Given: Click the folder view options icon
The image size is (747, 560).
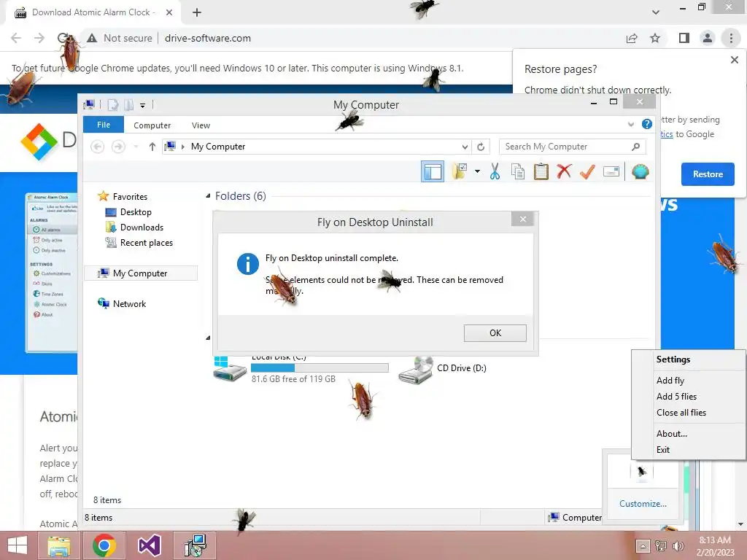Looking at the screenshot, I should [460, 171].
